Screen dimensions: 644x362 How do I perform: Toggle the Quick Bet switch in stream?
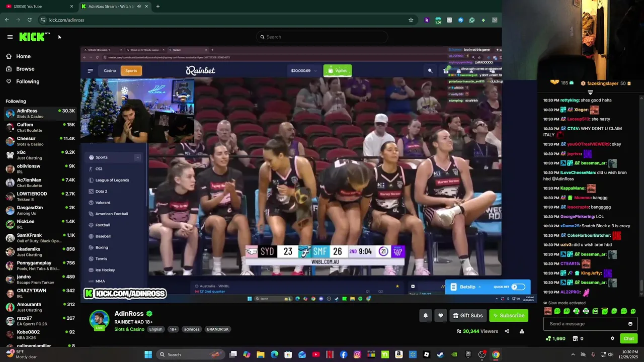pos(518,287)
